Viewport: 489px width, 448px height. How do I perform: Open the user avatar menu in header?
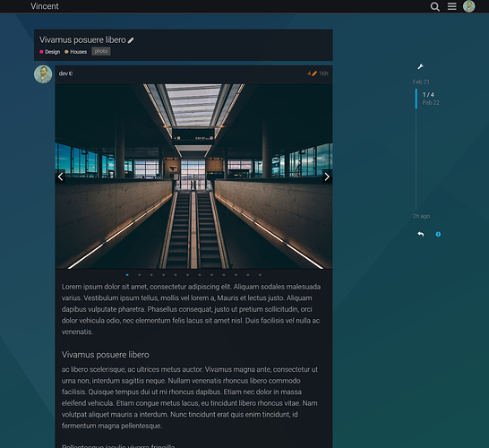tap(468, 6)
